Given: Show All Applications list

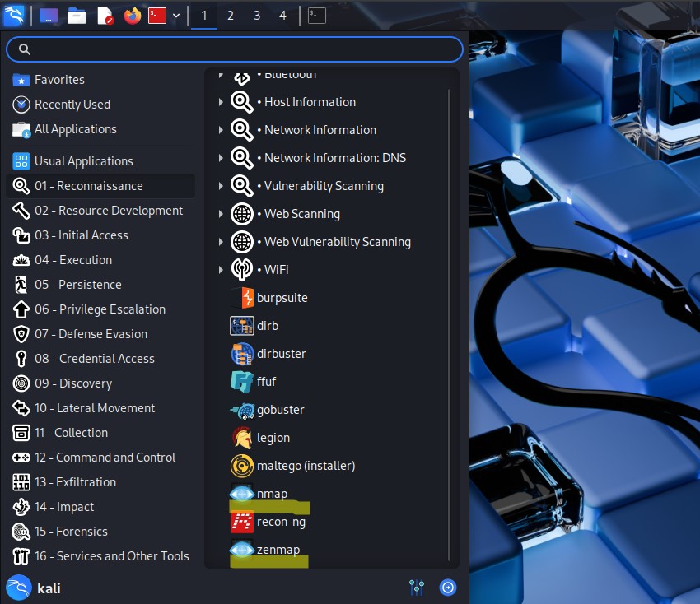Looking at the screenshot, I should [74, 129].
